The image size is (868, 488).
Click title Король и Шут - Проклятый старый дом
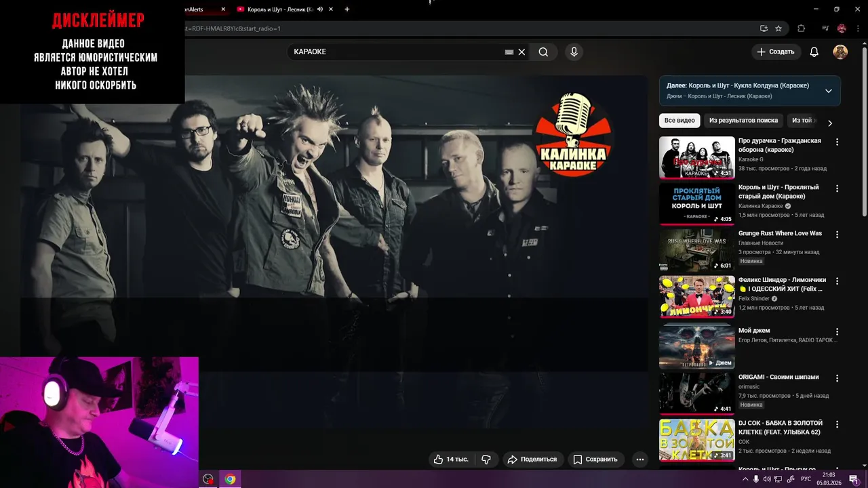pyautogui.click(x=778, y=192)
